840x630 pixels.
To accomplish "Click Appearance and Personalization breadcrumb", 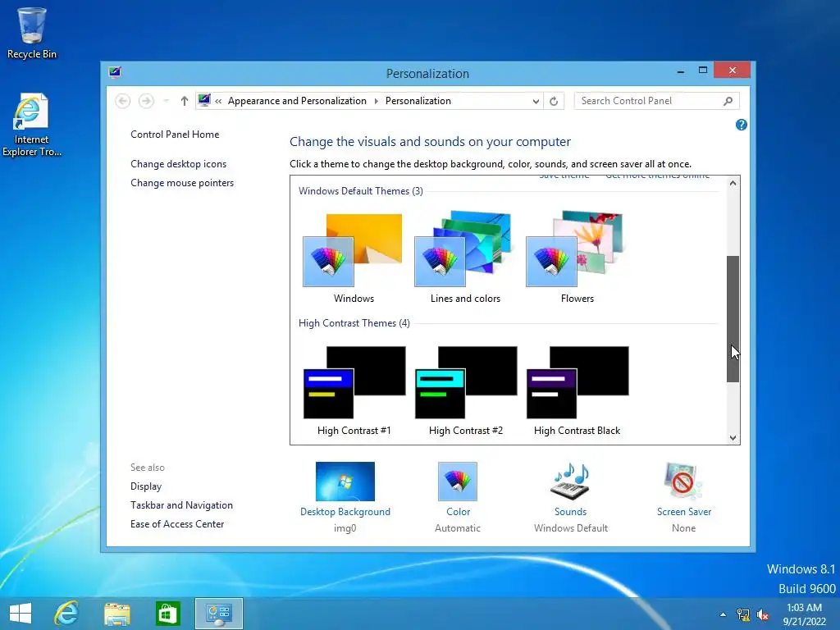I will (297, 101).
